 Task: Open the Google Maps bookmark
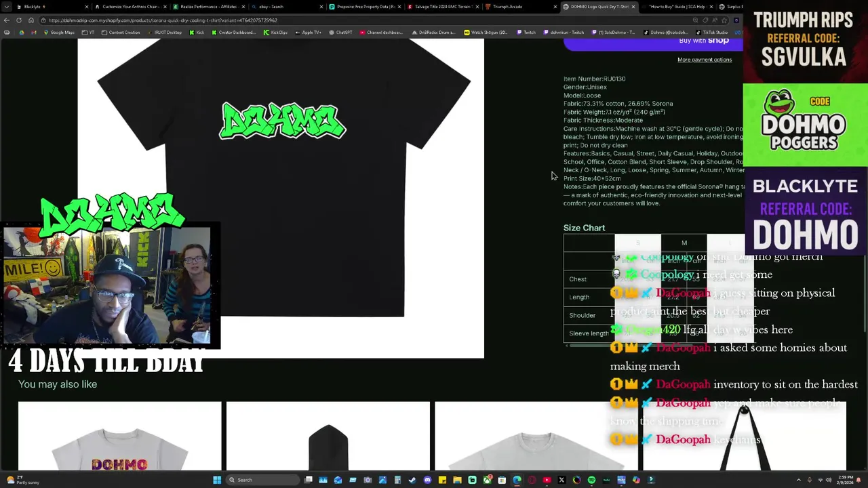tap(58, 33)
